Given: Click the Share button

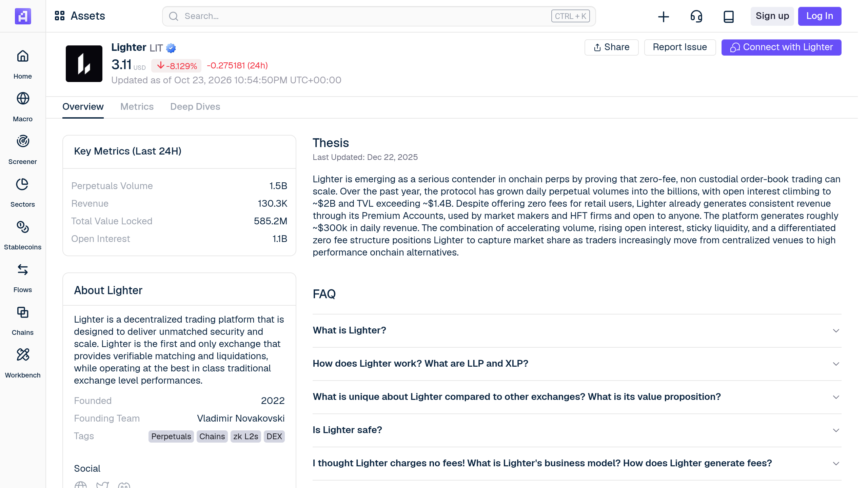Looking at the screenshot, I should tap(612, 47).
